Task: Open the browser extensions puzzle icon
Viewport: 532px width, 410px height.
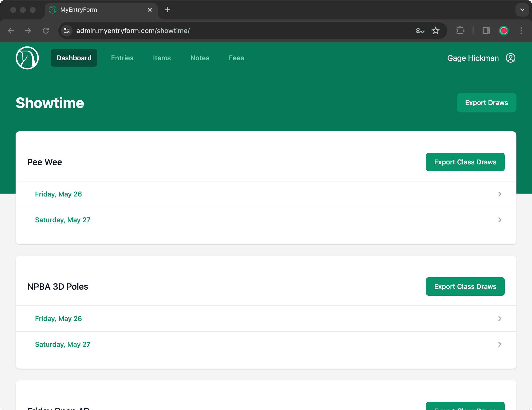Action: 460,31
